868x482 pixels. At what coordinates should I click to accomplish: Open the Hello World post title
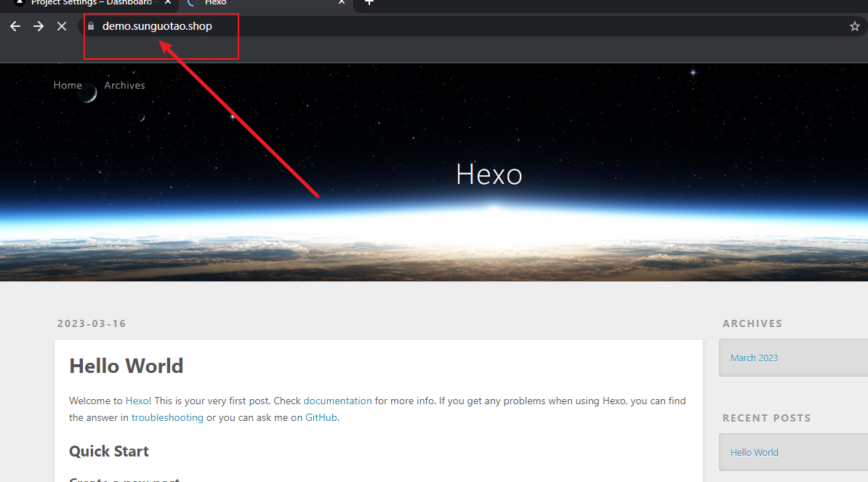[x=126, y=366]
